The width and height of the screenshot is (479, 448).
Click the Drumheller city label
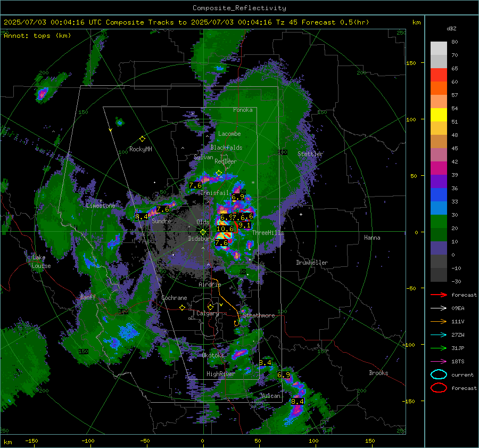tap(312, 263)
